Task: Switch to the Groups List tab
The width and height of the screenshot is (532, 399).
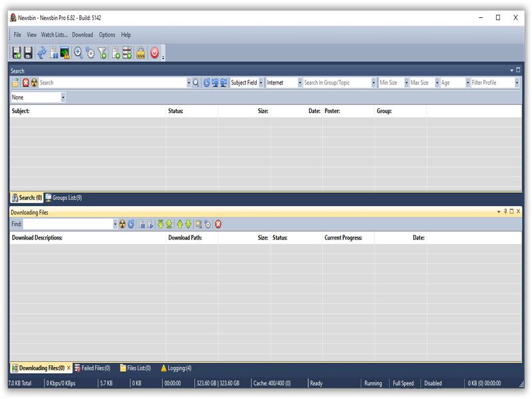Action: tap(66, 198)
